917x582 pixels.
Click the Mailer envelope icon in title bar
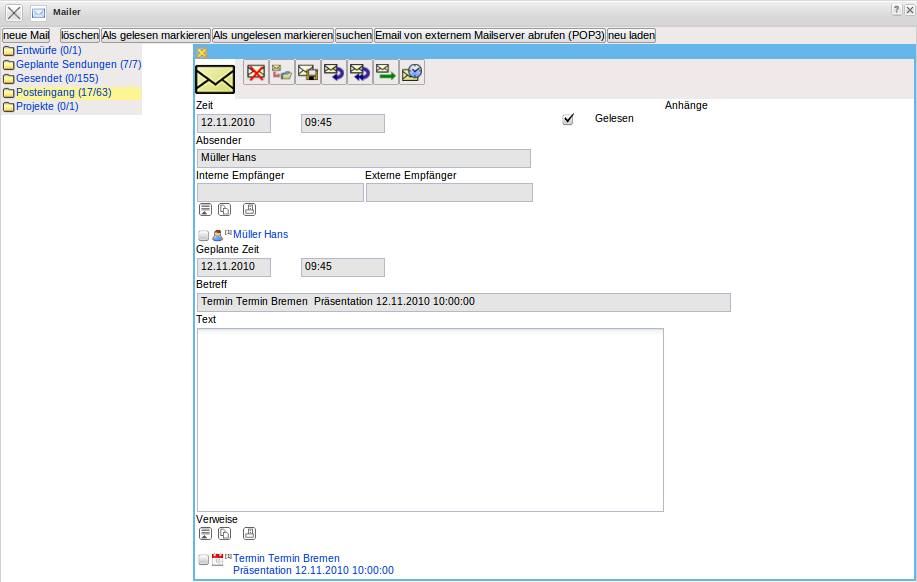click(x=39, y=12)
